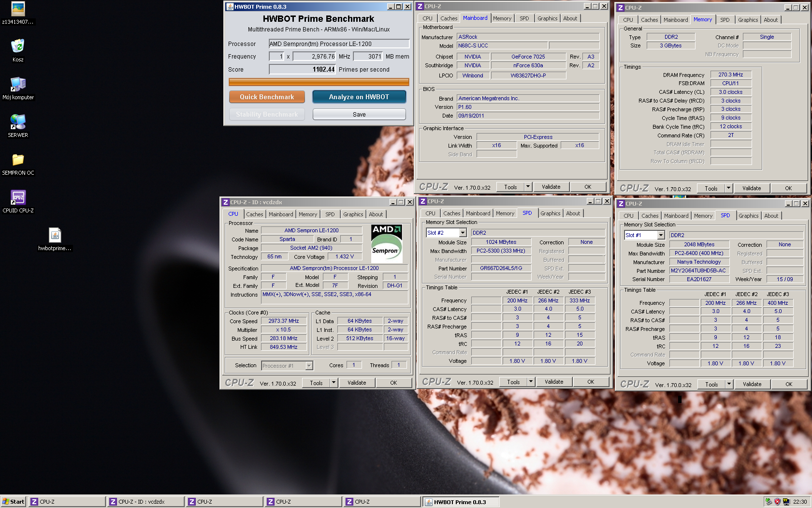This screenshot has width=812, height=508.
Task: Open Graphics tab in Mainboard CPU-Z window
Action: click(x=548, y=18)
